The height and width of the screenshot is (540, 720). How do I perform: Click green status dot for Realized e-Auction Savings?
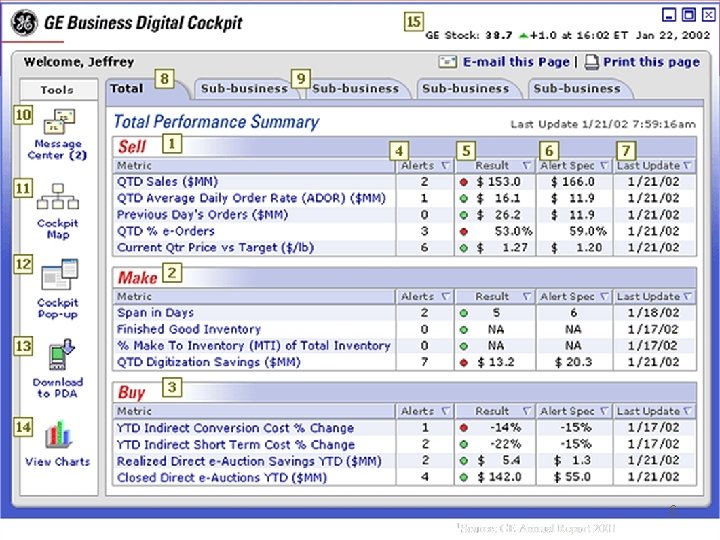464,461
